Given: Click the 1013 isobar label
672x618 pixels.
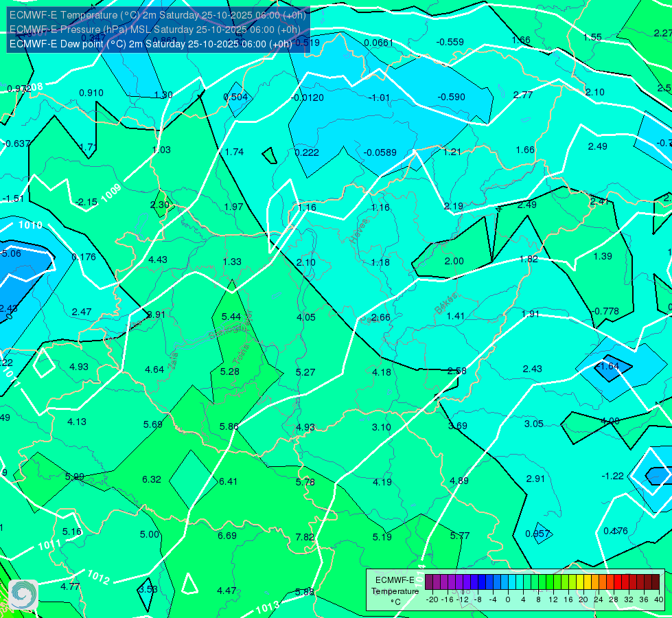Looking at the screenshot, I should point(268,608).
